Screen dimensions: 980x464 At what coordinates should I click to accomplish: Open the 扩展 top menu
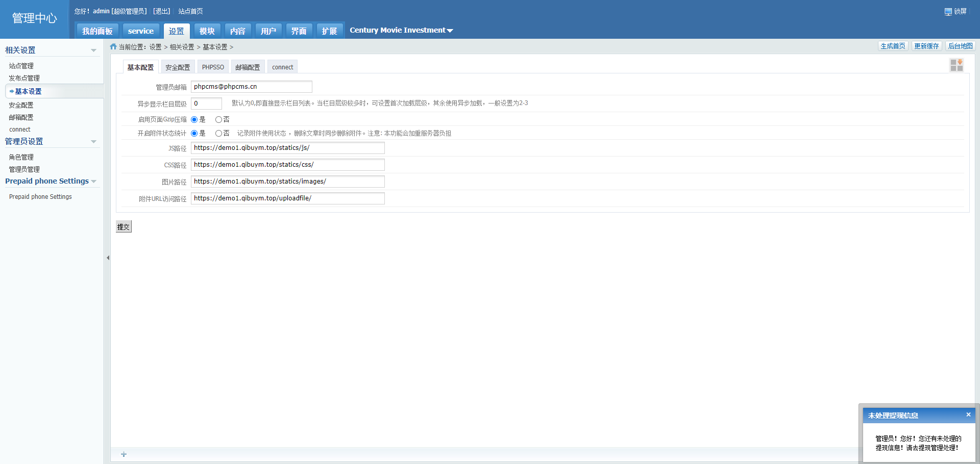coord(330,31)
